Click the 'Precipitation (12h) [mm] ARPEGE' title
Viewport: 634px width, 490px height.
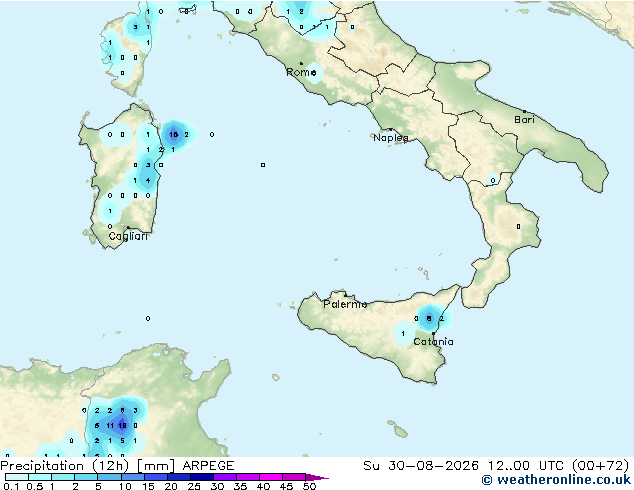(x=117, y=466)
